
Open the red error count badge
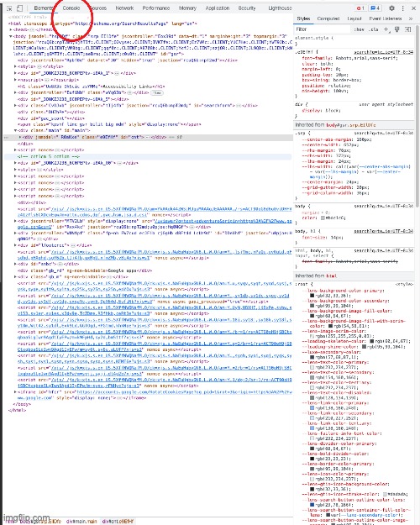point(360,8)
